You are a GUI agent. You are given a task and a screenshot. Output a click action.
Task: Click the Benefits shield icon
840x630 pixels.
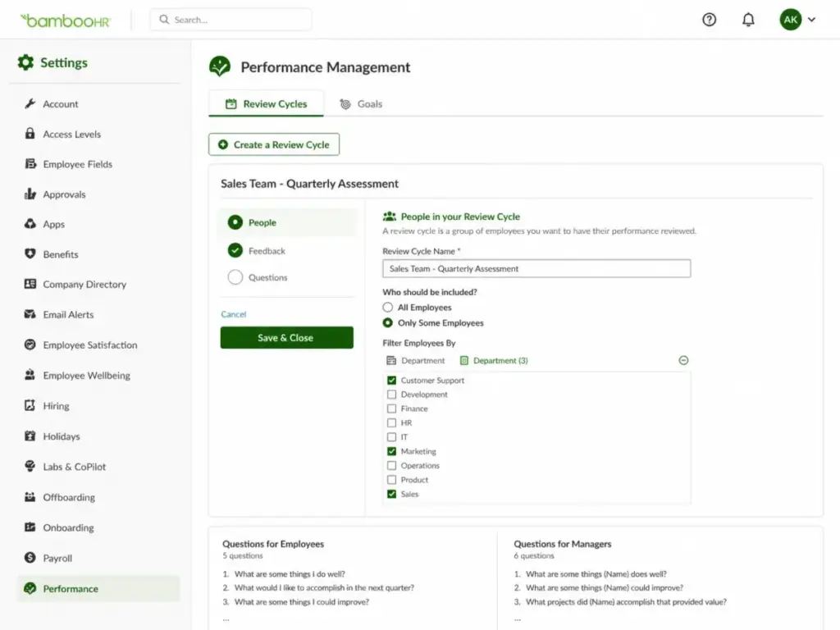tap(30, 253)
